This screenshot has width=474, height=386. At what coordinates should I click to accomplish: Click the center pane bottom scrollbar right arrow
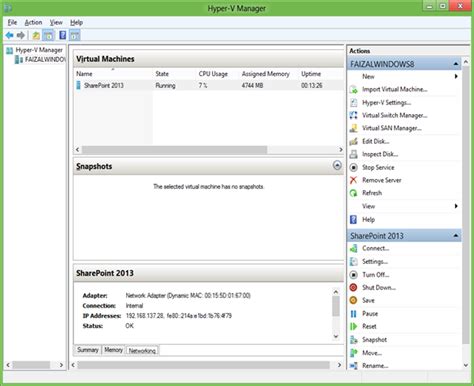(x=339, y=365)
